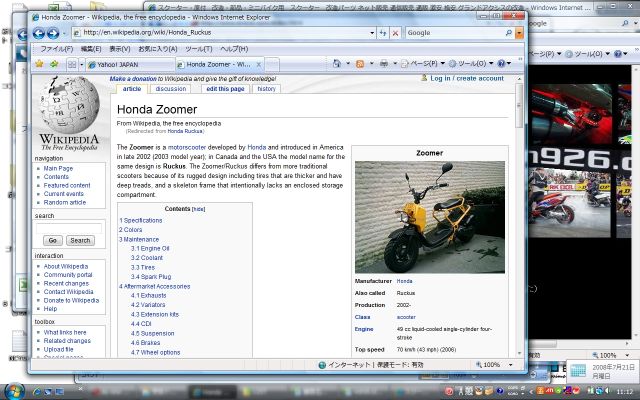Click the vertical scrollbar thumb
640x400 pixels.
point(519,106)
